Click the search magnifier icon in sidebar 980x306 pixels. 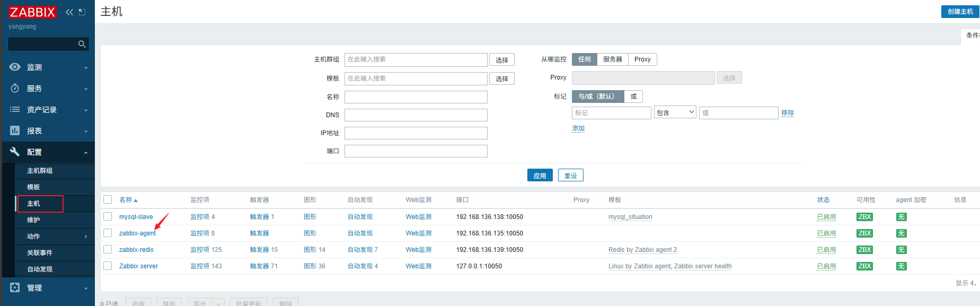click(82, 44)
